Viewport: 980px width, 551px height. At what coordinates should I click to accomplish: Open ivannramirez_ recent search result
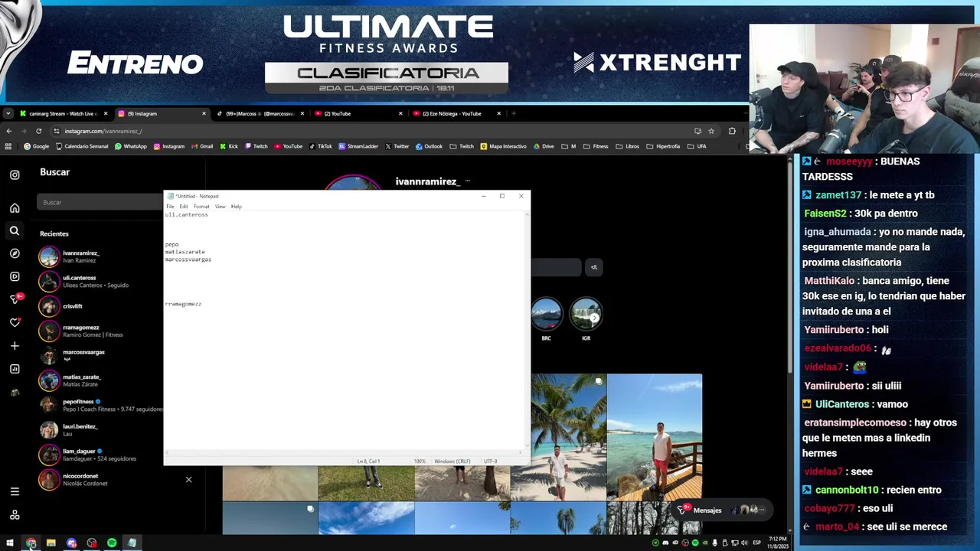click(101, 256)
